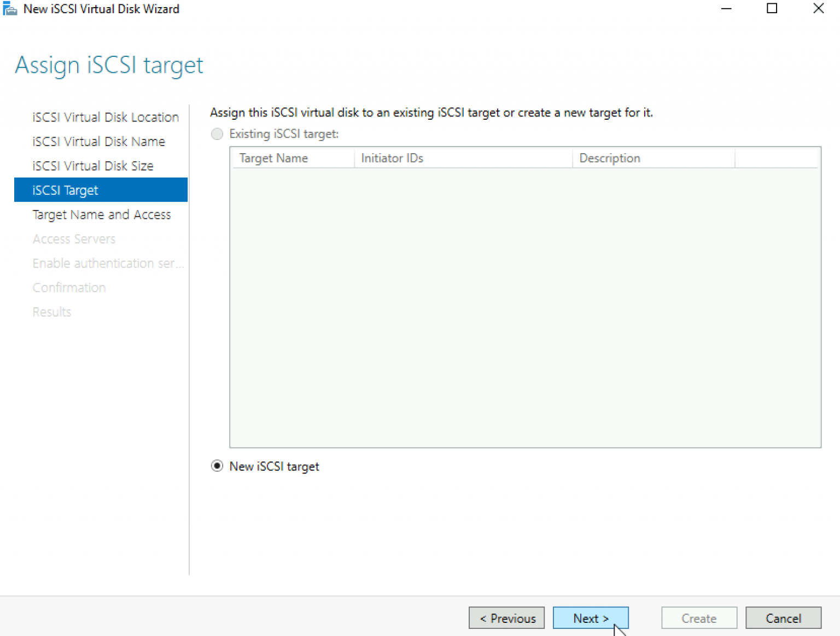Click the Confirmation step in sidebar

(x=69, y=287)
